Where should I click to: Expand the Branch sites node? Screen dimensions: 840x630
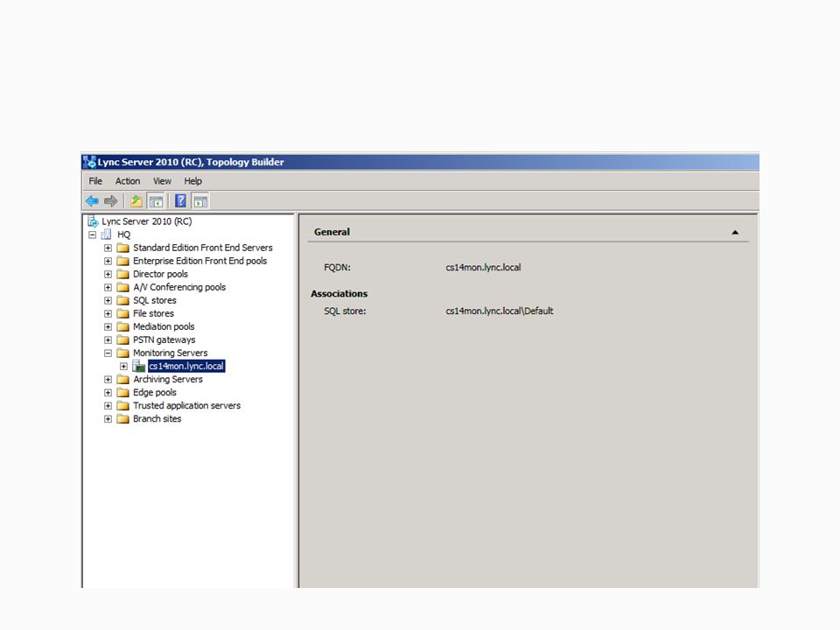point(108,419)
